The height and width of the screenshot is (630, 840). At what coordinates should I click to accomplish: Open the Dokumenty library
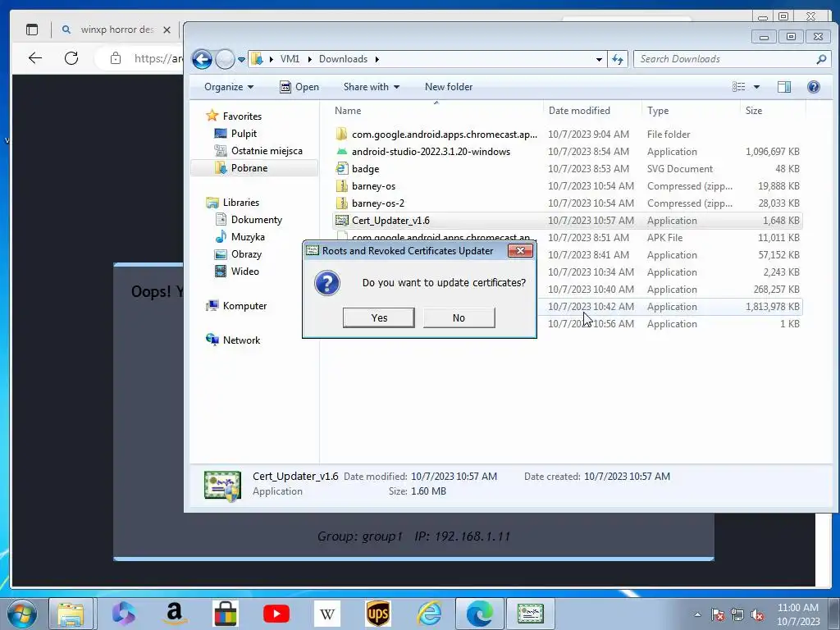(249, 220)
